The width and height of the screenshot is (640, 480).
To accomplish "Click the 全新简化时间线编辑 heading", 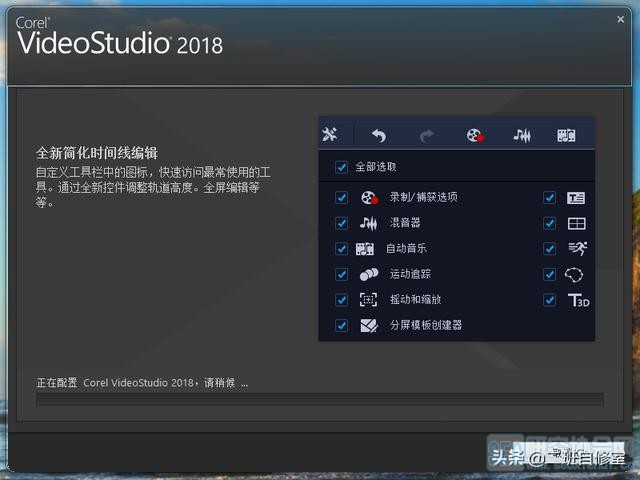I will (97, 153).
